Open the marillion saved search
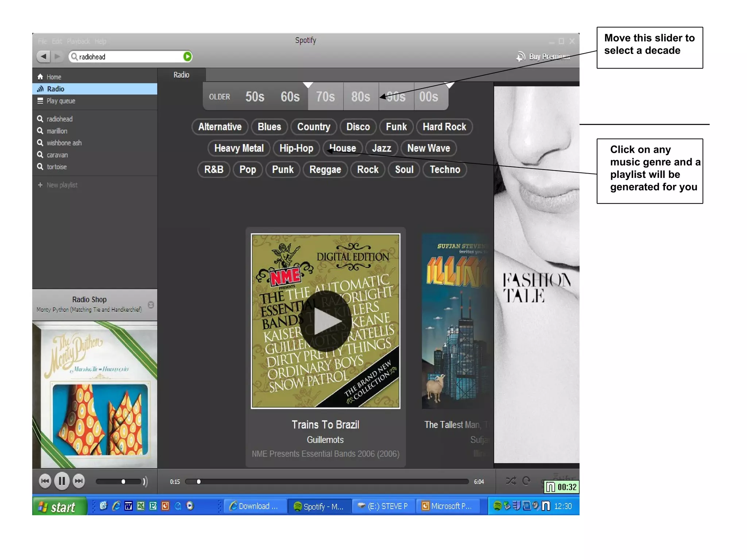Screen dimensions: 747x560 point(95,131)
